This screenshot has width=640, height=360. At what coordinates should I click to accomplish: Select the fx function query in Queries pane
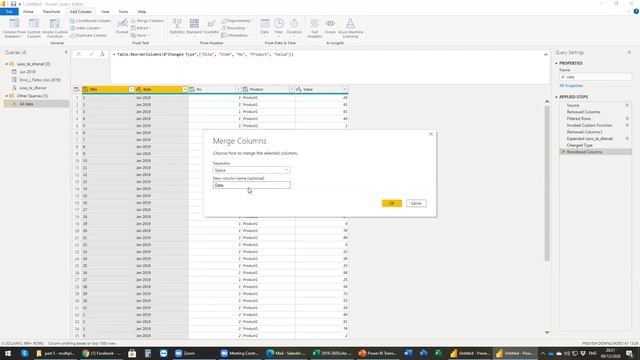click(33, 88)
